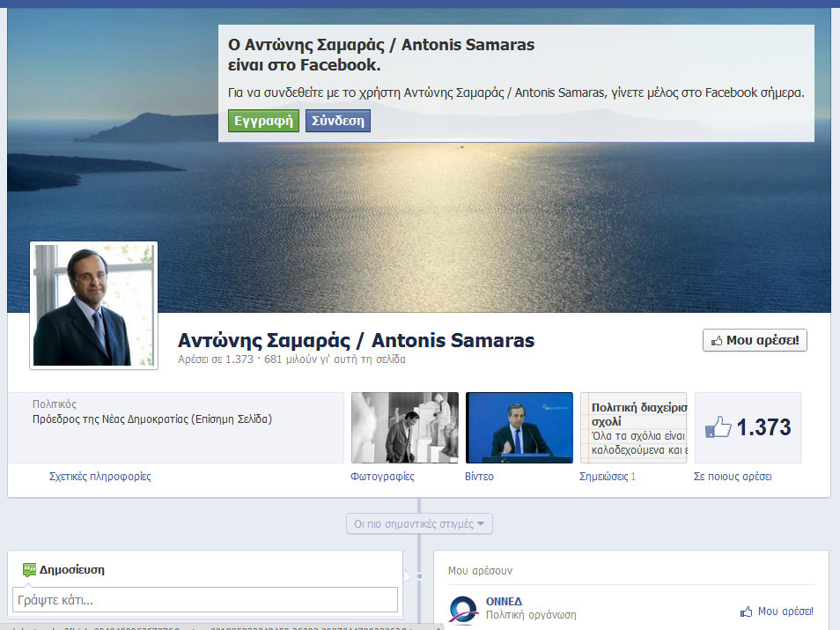The image size is (840, 630).
Task: Open the Σε ποιους αρέσει link
Action: [x=733, y=477]
